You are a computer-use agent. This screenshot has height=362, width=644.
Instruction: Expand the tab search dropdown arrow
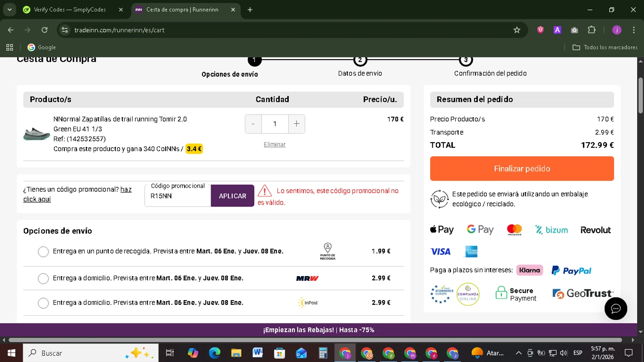[9, 9]
